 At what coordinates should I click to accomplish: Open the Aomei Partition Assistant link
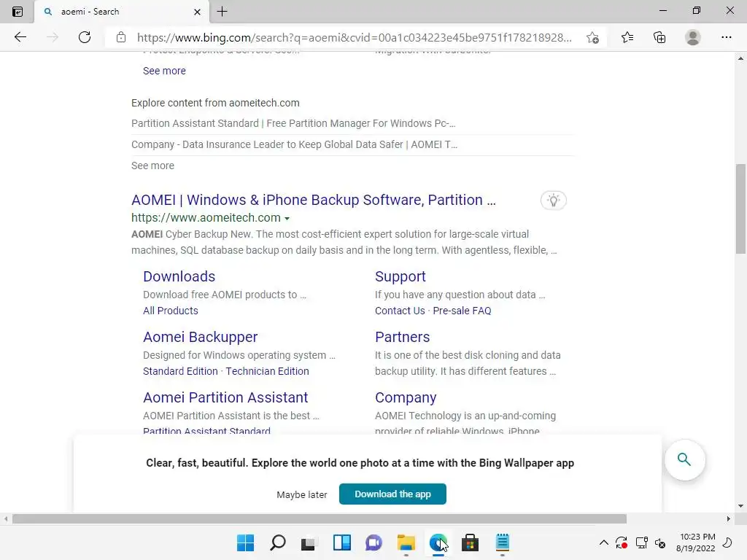[225, 397]
